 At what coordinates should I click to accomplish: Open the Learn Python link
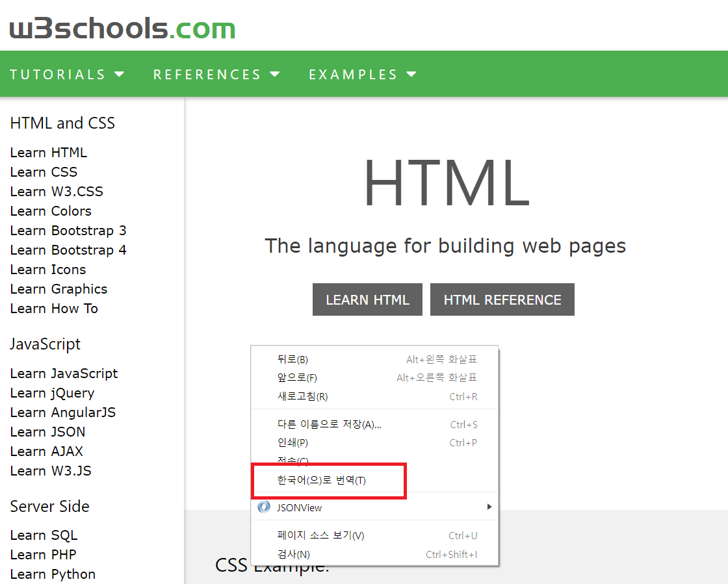tap(53, 574)
